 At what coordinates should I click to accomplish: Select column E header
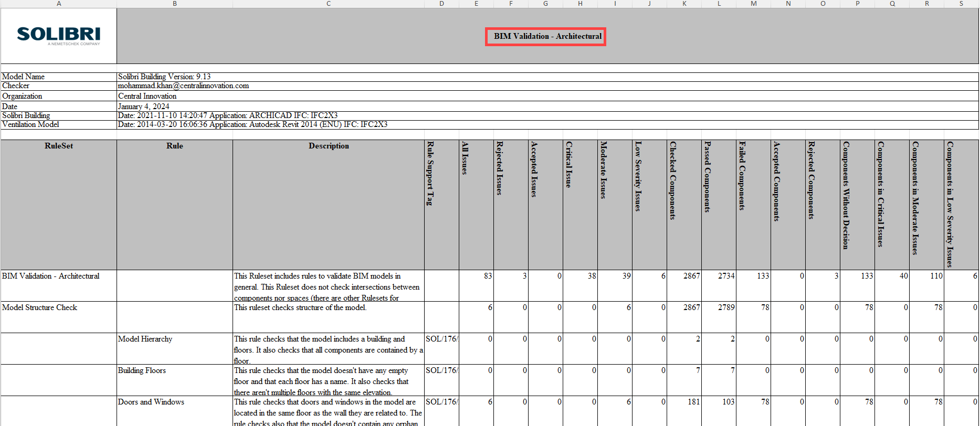click(476, 4)
